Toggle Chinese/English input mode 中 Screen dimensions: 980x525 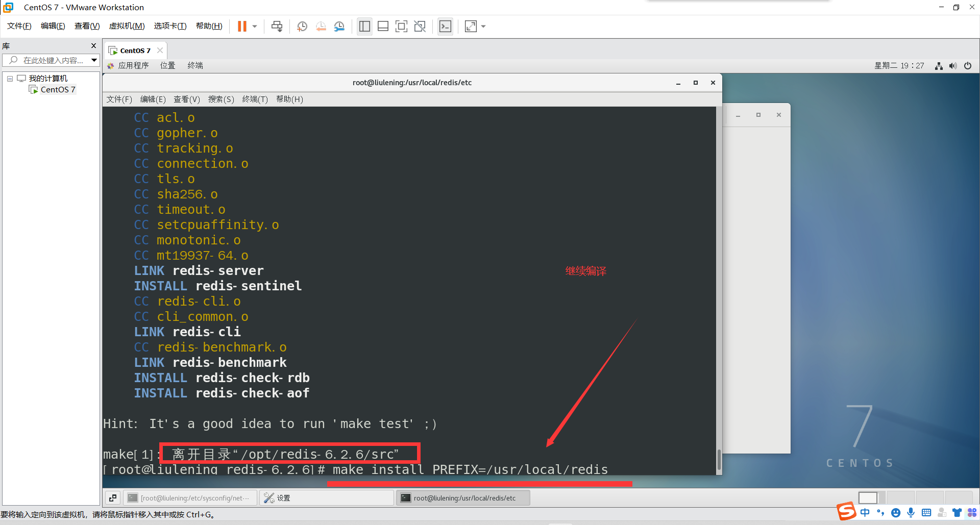pos(865,512)
